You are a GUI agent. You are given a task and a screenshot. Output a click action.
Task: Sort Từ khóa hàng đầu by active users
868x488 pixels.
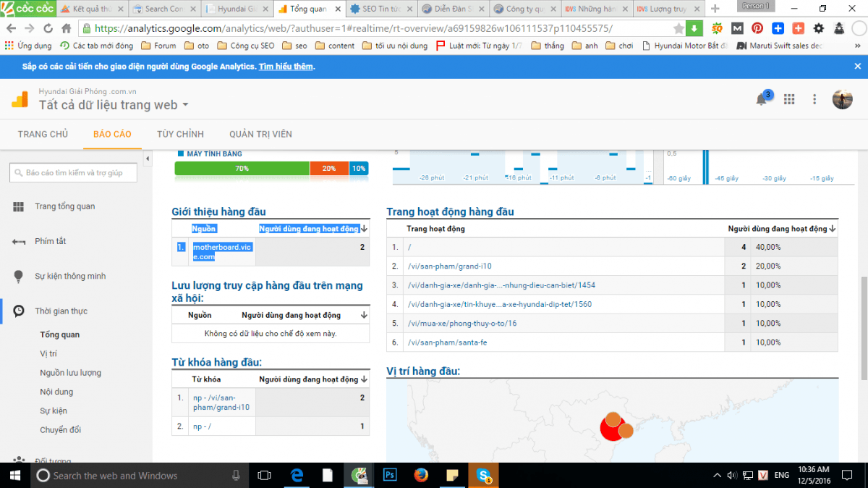pos(364,379)
